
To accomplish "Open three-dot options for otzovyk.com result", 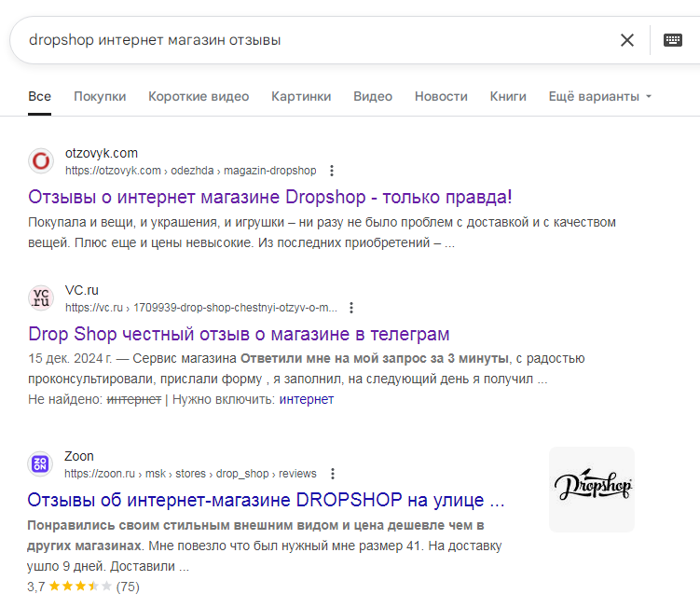I will tap(333, 171).
